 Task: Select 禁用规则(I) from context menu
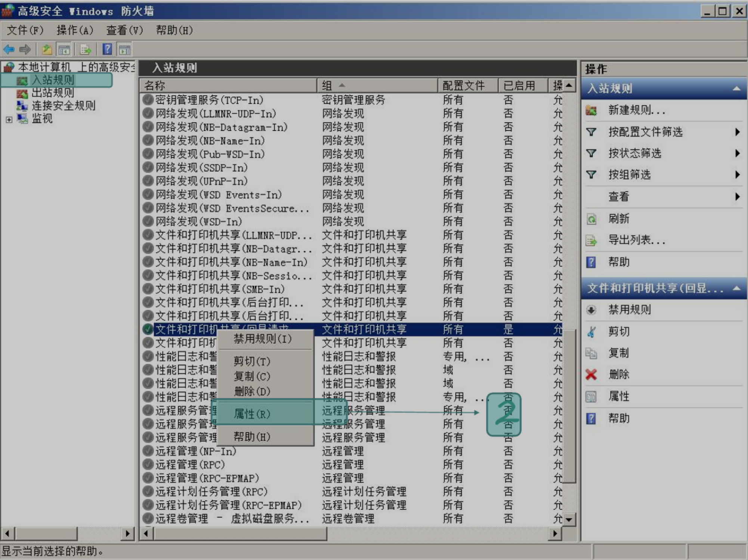click(262, 339)
